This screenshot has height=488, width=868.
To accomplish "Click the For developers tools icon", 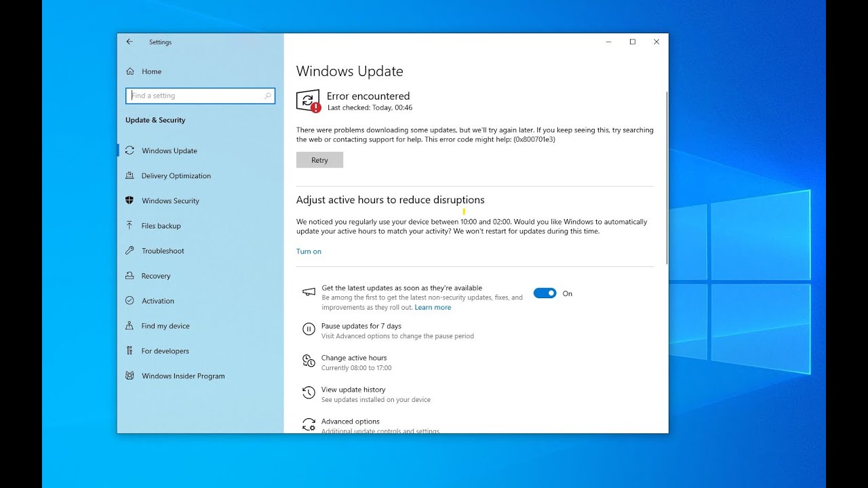I will (x=130, y=351).
